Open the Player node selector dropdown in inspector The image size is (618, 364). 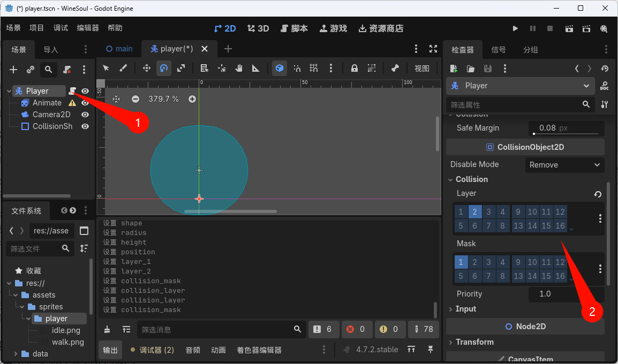tap(520, 86)
